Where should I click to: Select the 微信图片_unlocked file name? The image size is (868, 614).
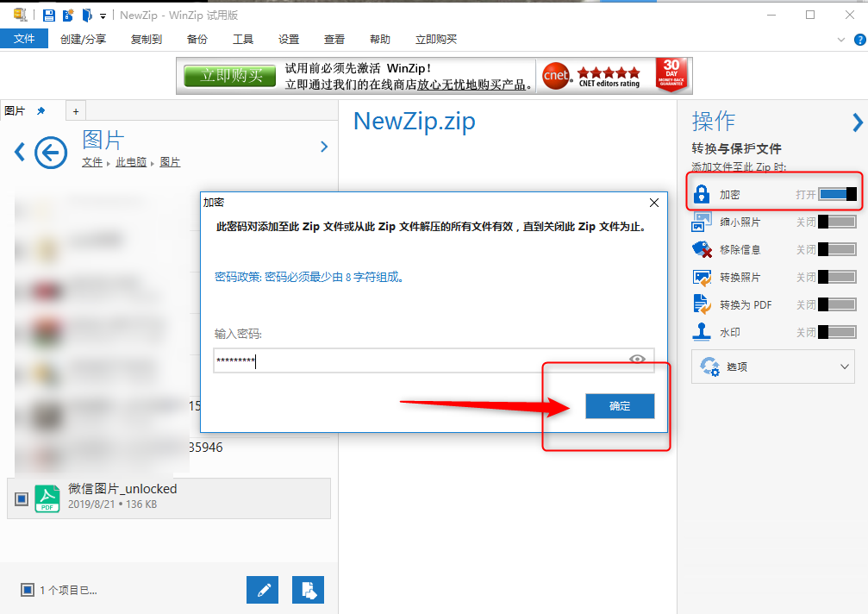pos(122,489)
